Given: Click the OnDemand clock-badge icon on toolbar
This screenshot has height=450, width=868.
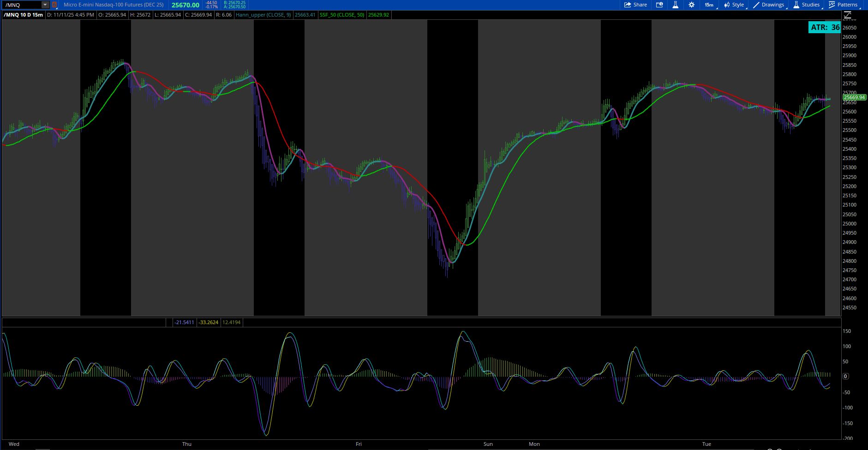Looking at the screenshot, I should pos(659,5).
